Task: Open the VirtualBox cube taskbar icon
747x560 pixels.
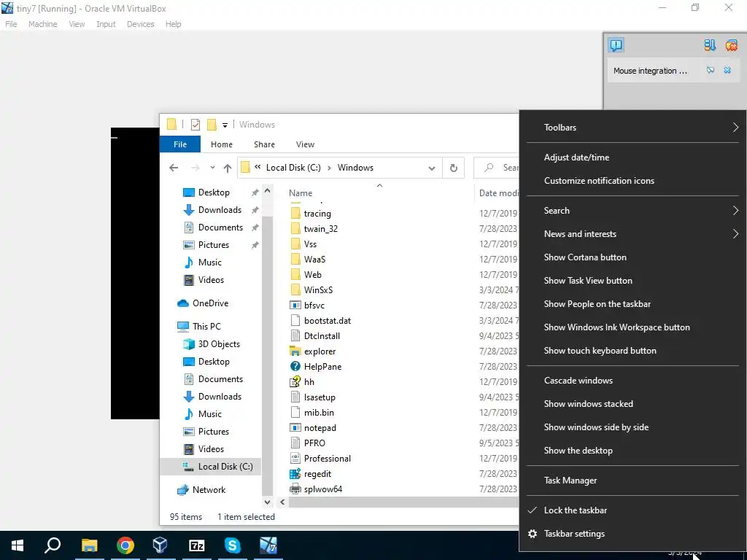Action: tap(160, 545)
